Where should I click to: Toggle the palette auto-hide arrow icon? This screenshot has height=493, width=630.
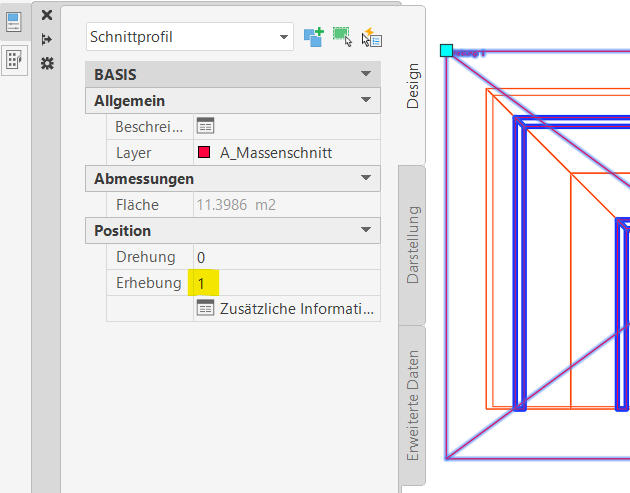click(x=47, y=39)
